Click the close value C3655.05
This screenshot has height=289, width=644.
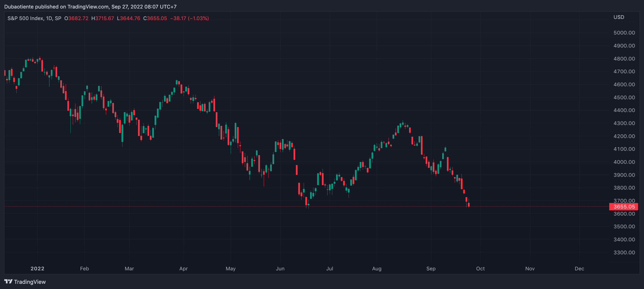point(155,18)
